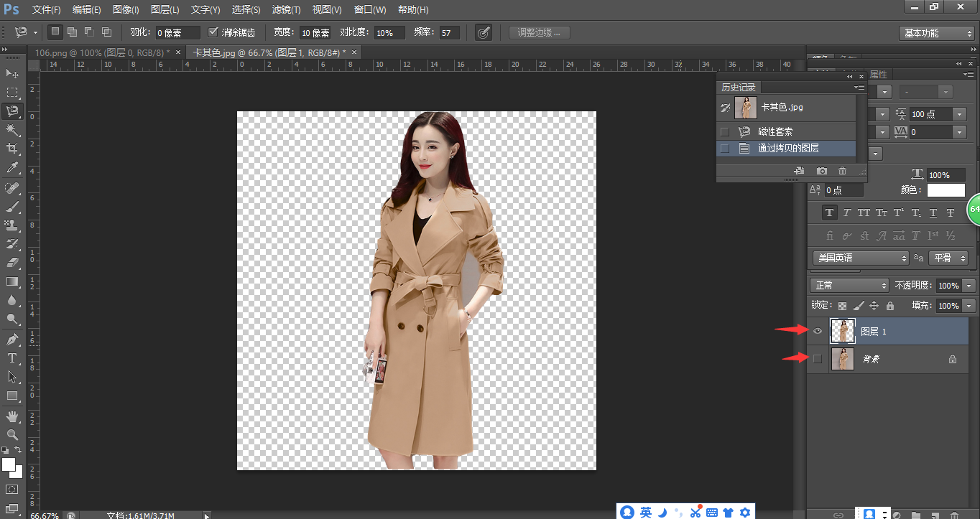Viewport: 980px width, 519px height.
Task: Show the 背景 layer visibility
Action: pyautogui.click(x=818, y=359)
